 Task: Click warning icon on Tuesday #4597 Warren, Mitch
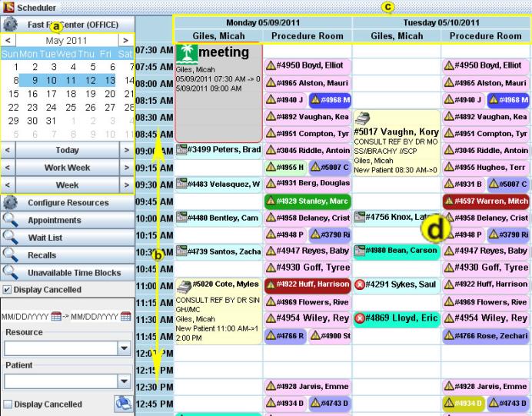449,201
